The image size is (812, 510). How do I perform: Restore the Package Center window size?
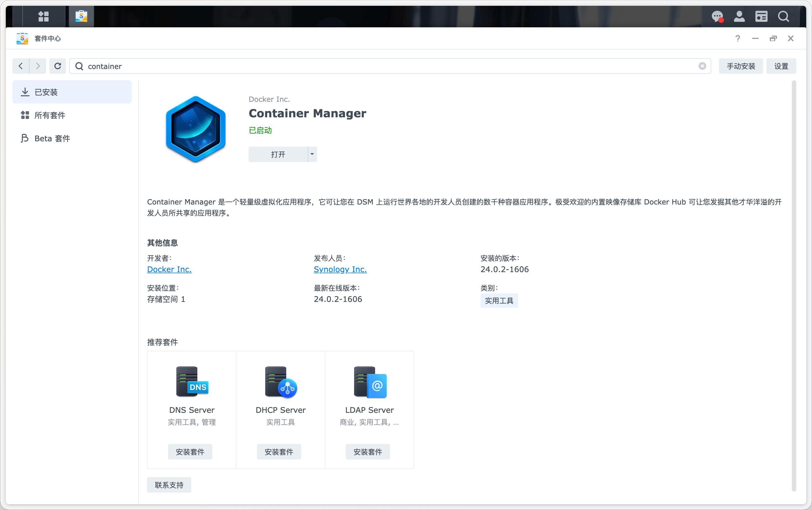click(773, 38)
